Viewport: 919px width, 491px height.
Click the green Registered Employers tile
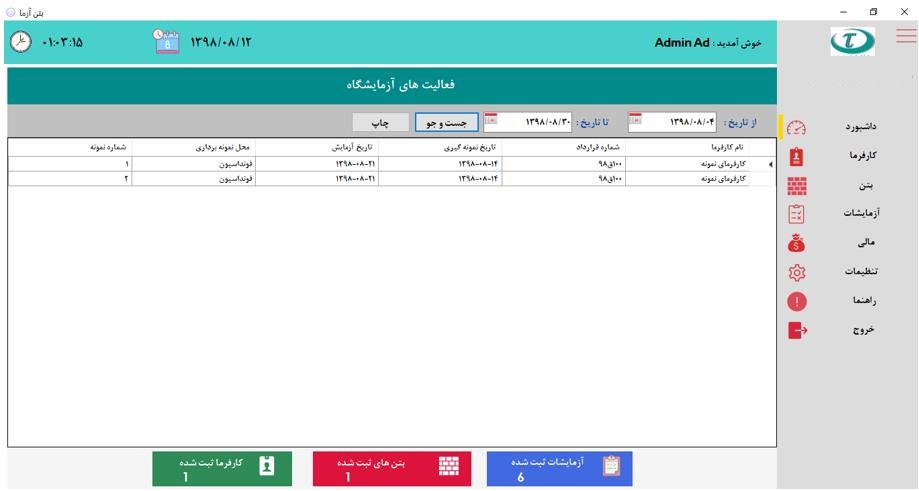(x=222, y=469)
